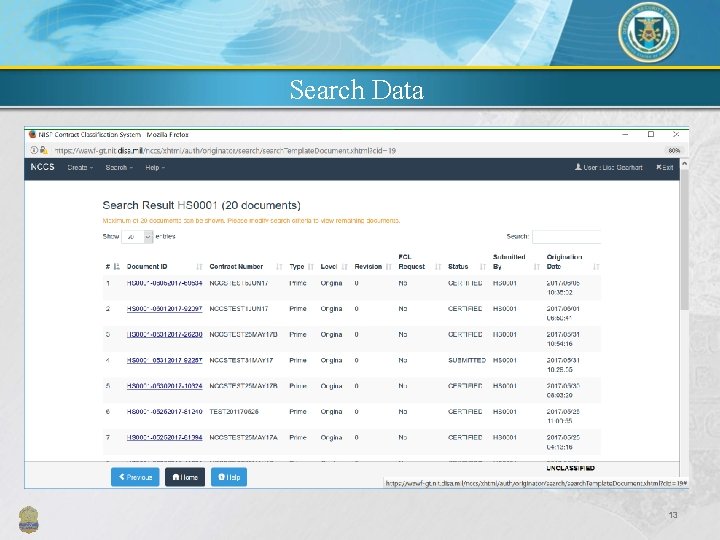Image resolution: width=720 pixels, height=540 pixels.
Task: Sort by Origination Date column icon
Action: [596, 267]
